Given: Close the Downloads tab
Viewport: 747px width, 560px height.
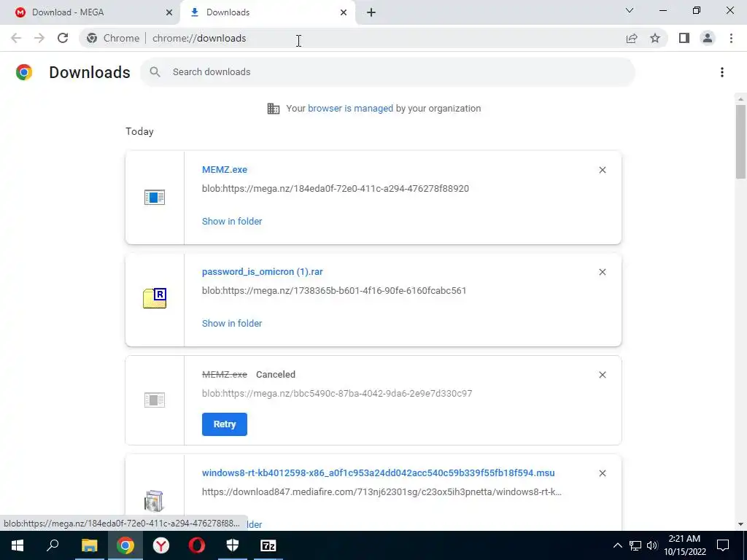Looking at the screenshot, I should click(344, 12).
